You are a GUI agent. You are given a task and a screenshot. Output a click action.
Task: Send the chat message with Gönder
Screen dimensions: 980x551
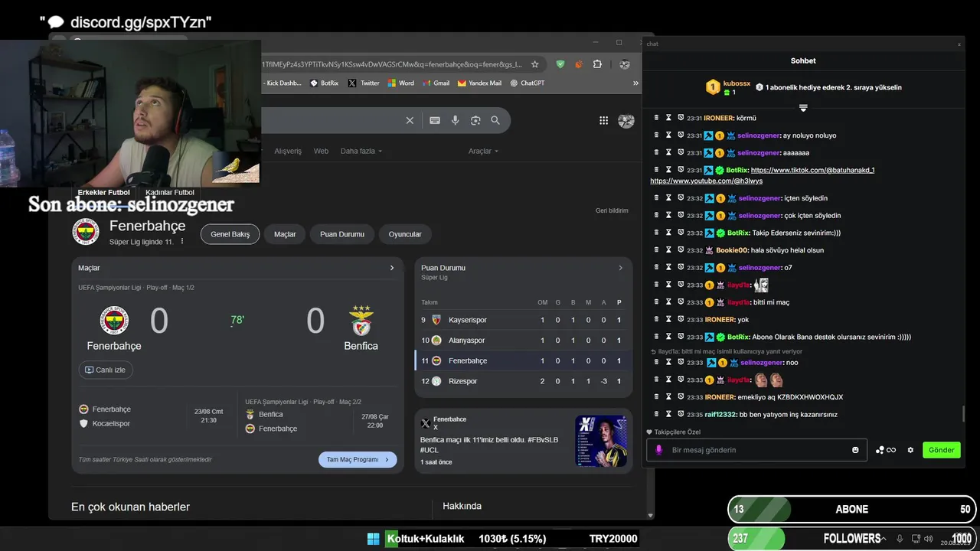[941, 450]
